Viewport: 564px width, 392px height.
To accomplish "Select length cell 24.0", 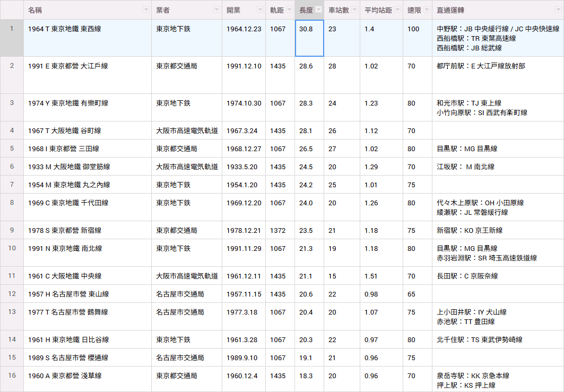I will click(309, 207).
